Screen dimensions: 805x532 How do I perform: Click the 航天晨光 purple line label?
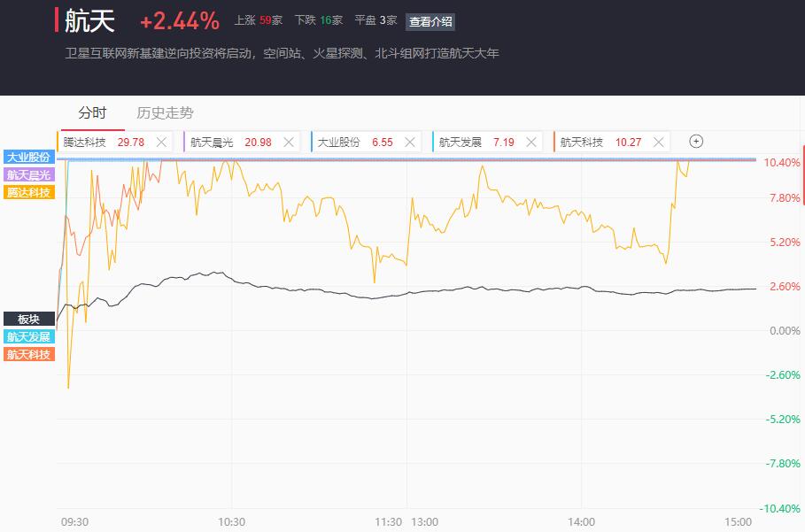28,174
